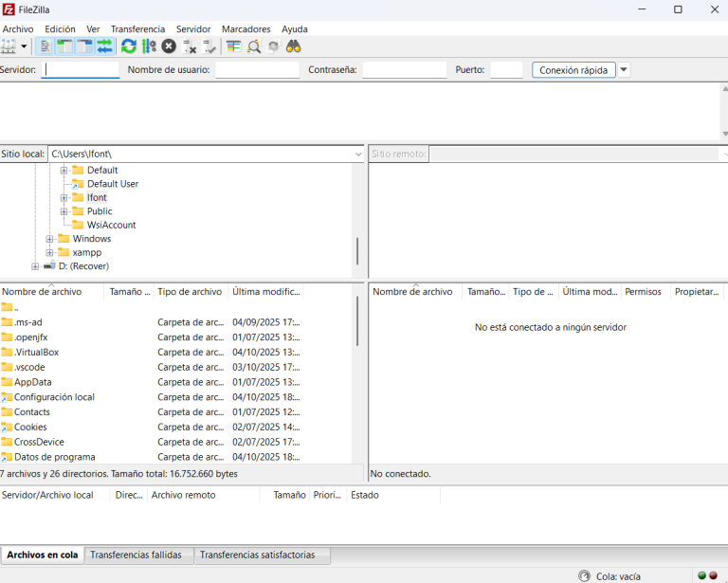Open the Conexión rápida history dropdown arrow

click(x=624, y=70)
